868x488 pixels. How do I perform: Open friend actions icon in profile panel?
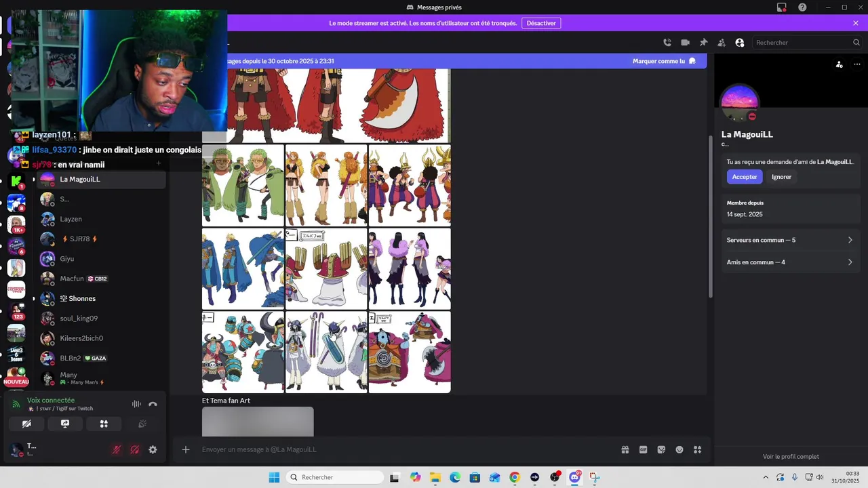(840, 64)
